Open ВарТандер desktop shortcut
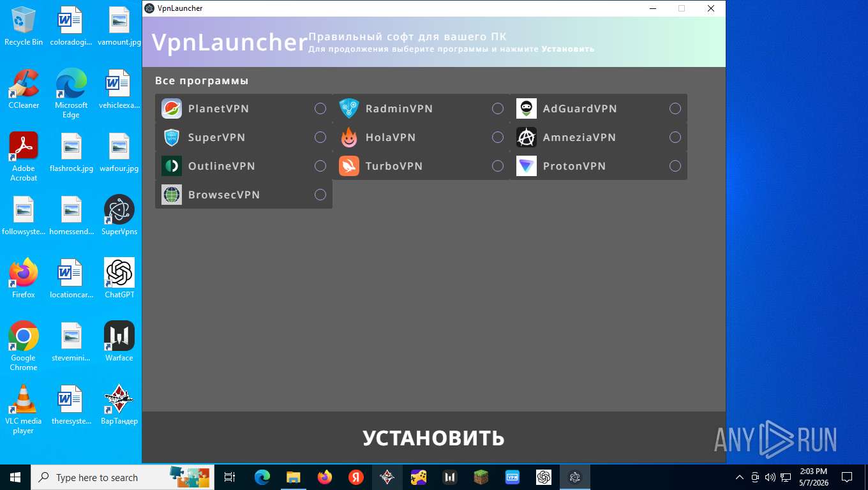 coord(119,405)
